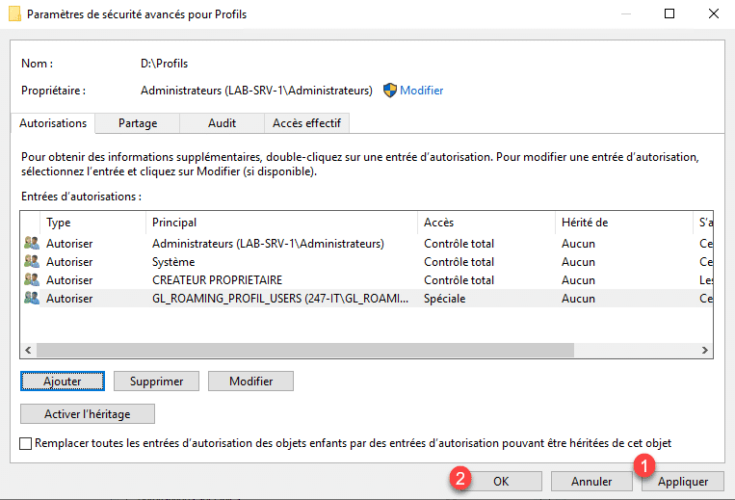Image resolution: width=735 pixels, height=500 pixels.
Task: Close the Paramètres de sécurité avancés window
Action: click(713, 14)
